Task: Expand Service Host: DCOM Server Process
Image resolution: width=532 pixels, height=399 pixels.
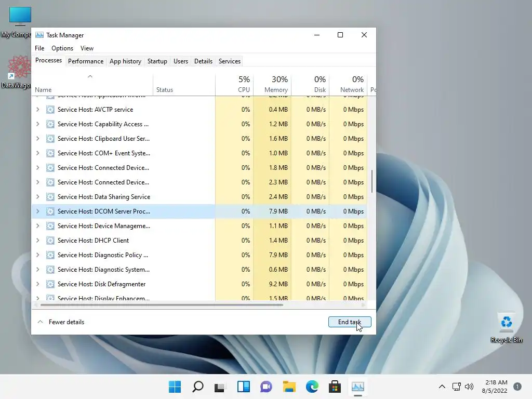Action: [x=37, y=211]
